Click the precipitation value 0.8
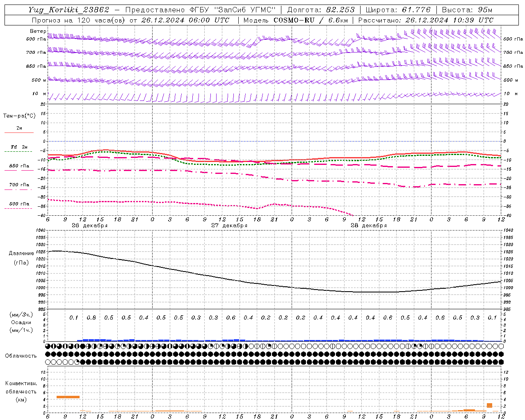The height and width of the screenshot is (420, 525). coord(91,318)
